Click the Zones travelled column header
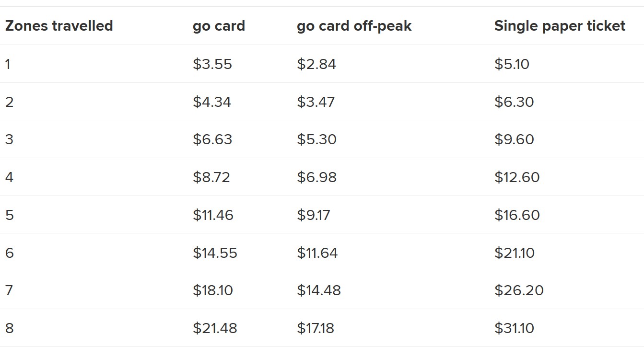The image size is (644, 358). pyautogui.click(x=59, y=26)
